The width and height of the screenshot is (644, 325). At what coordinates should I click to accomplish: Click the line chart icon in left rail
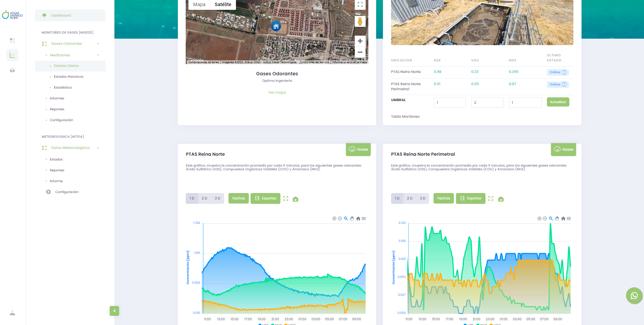[x=13, y=55]
